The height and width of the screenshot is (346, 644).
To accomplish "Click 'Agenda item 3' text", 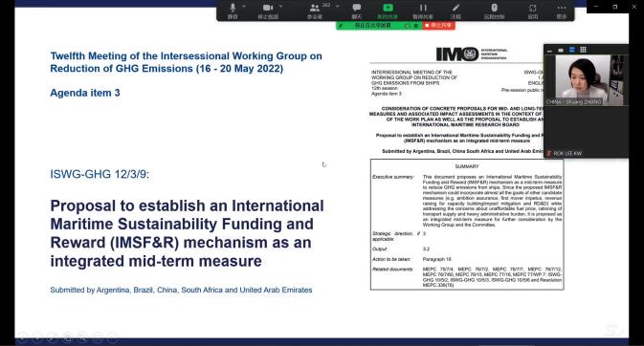I will [x=85, y=93].
